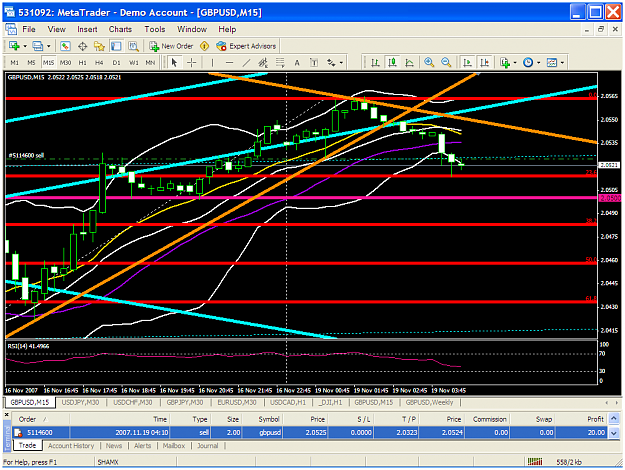Open the Insert menu
This screenshot has height=470, width=625.
pyautogui.click(x=87, y=29)
